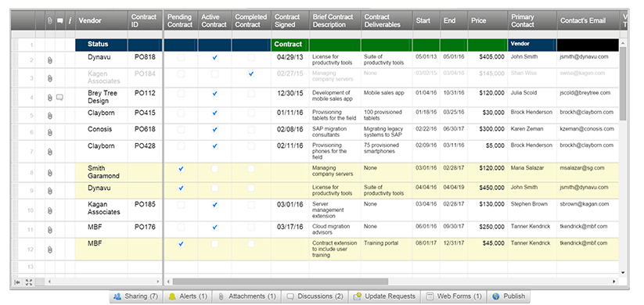
Task: Uncheck Active Contract for Clayborn PO428
Action: point(214,146)
